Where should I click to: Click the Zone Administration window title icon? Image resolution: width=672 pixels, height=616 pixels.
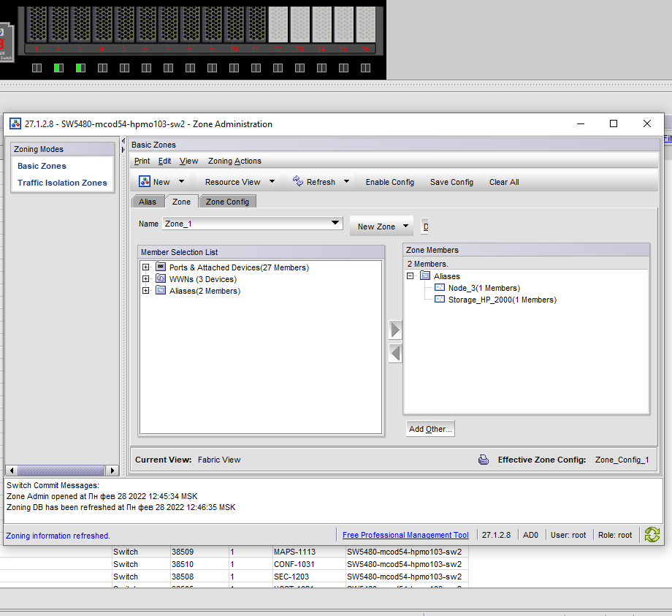pyautogui.click(x=15, y=124)
